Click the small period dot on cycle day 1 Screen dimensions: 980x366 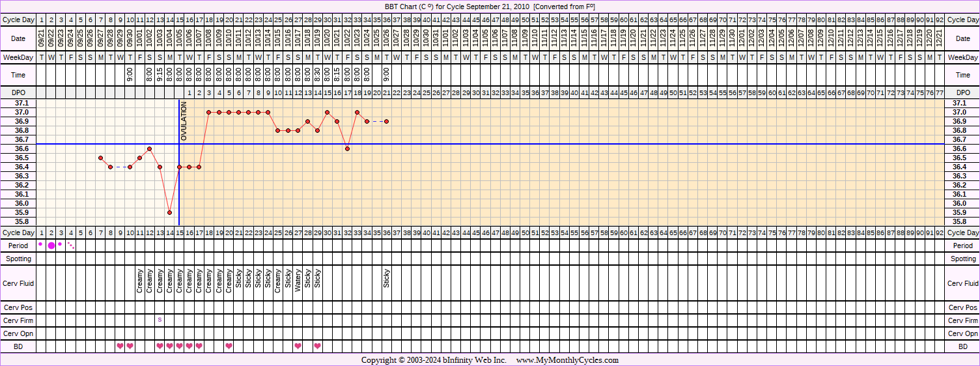(x=40, y=244)
